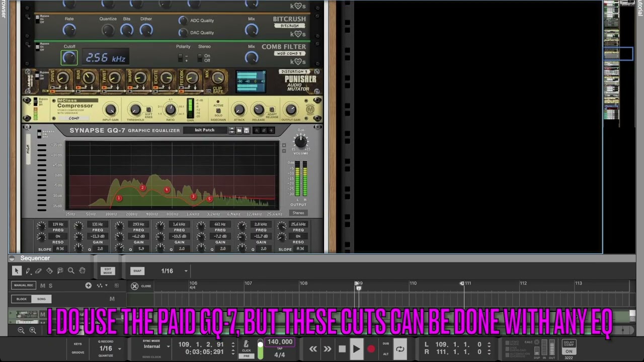Click the circled X close icon
The width and height of the screenshot is (644, 362).
pyautogui.click(x=134, y=286)
